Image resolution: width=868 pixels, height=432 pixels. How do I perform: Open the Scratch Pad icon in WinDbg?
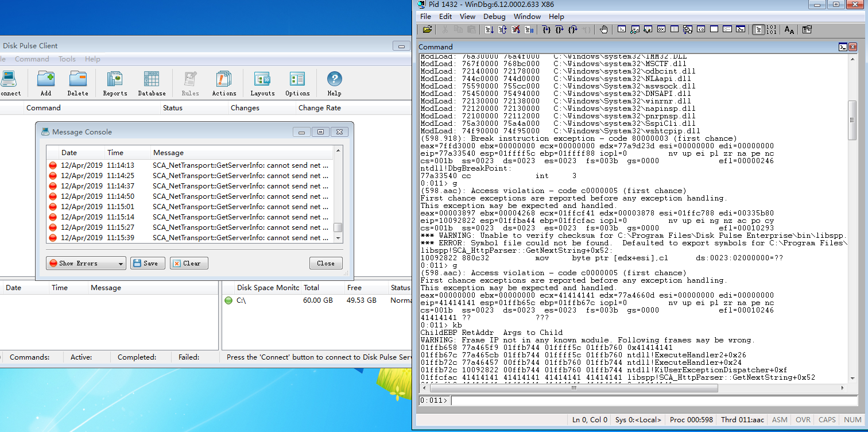point(714,29)
